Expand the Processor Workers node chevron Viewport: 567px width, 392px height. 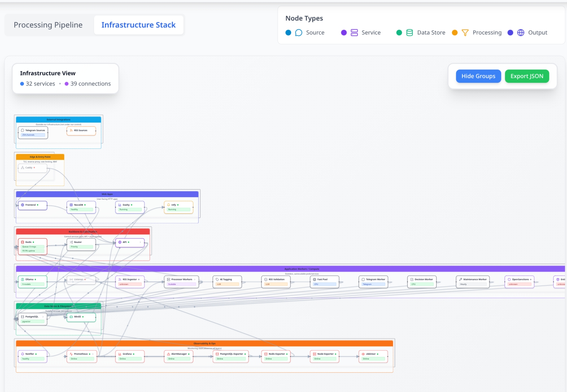(195, 279)
